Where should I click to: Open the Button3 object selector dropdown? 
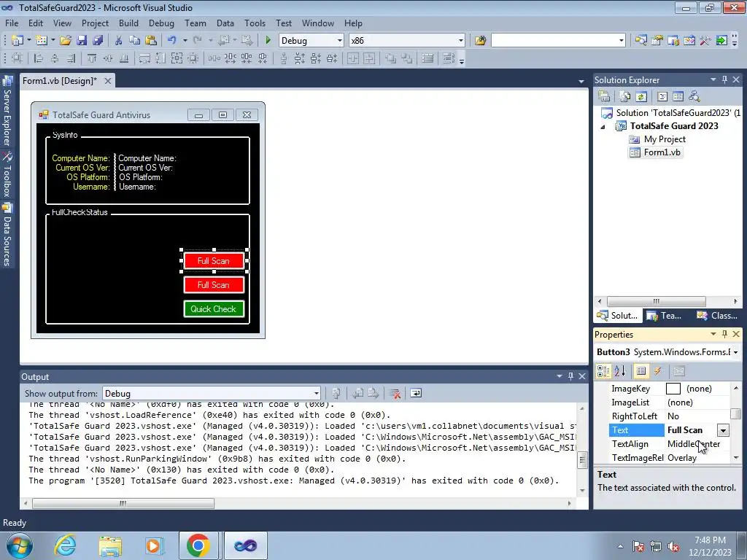point(736,352)
